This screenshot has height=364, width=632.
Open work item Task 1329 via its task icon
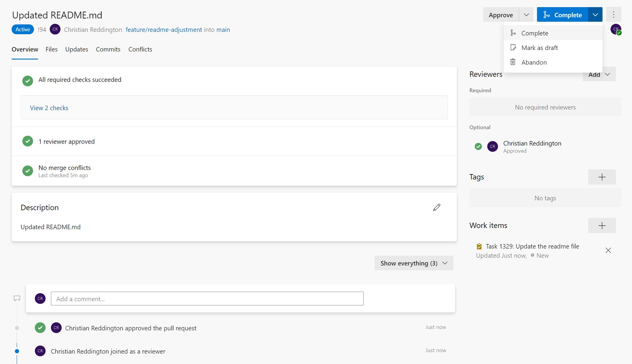pos(479,246)
